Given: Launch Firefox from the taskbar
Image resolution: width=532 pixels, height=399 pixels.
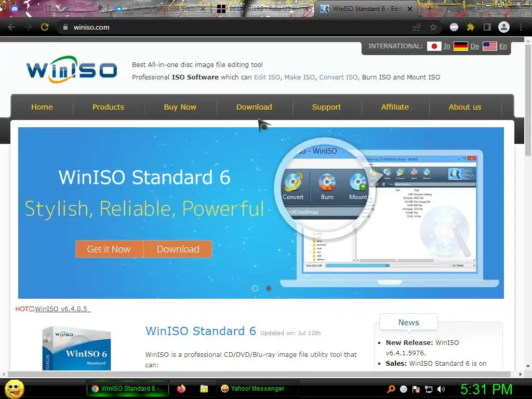Looking at the screenshot, I should tap(181, 389).
